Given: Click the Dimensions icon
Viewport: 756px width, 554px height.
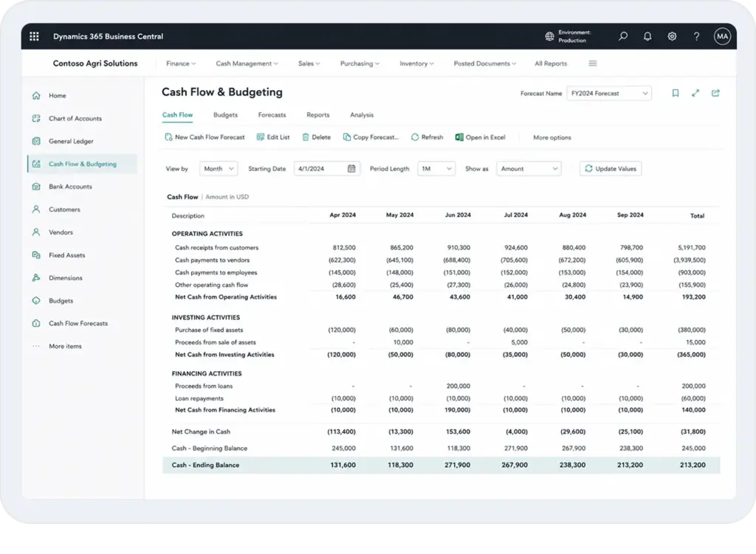Looking at the screenshot, I should tap(36, 277).
